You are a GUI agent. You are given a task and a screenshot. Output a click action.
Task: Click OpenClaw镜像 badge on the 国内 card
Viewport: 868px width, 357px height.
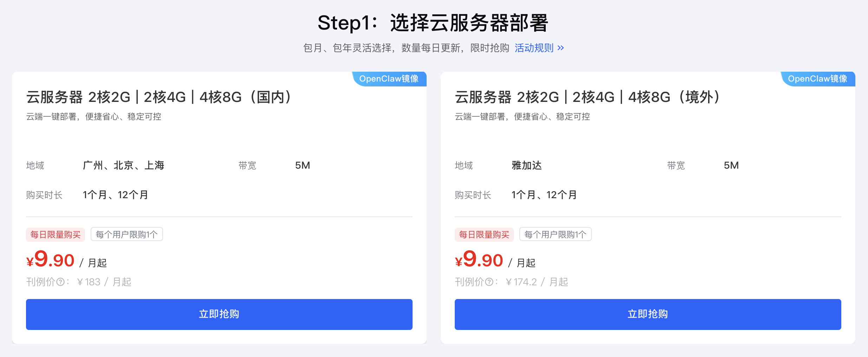[389, 79]
